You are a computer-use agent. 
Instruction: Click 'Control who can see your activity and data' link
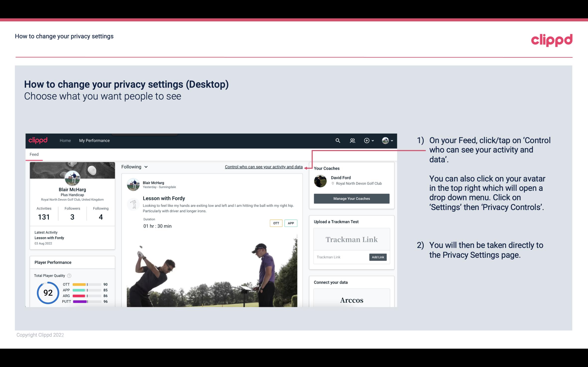[x=263, y=167]
